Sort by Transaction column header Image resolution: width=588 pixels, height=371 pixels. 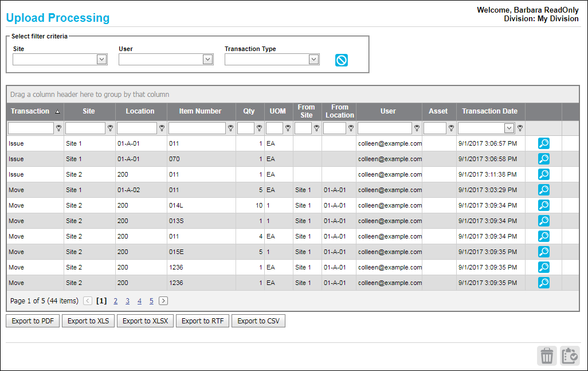(x=36, y=111)
